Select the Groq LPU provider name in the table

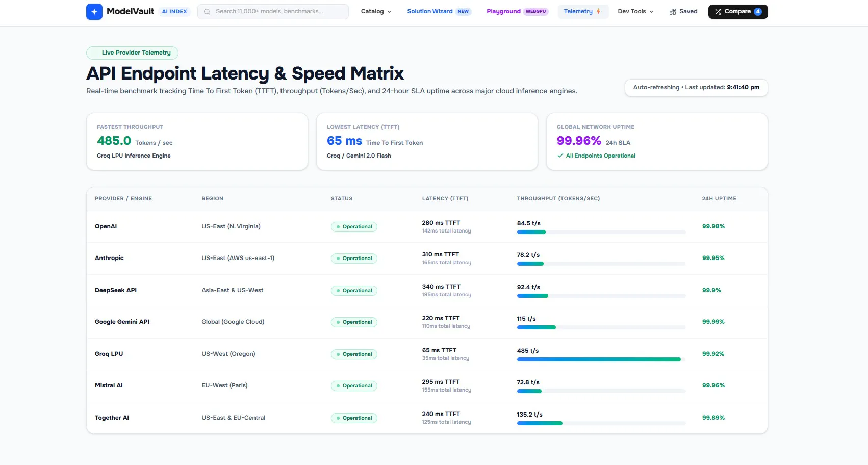click(x=109, y=354)
